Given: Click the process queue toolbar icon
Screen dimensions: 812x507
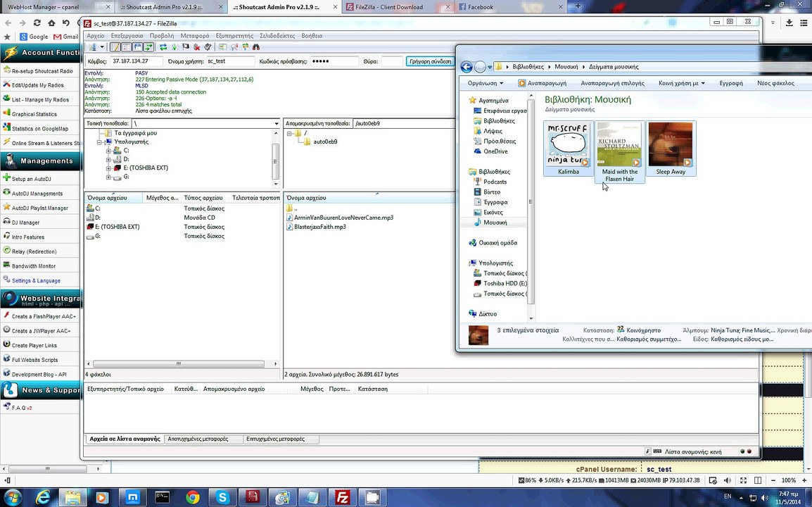Looking at the screenshot, I should tap(175, 47).
